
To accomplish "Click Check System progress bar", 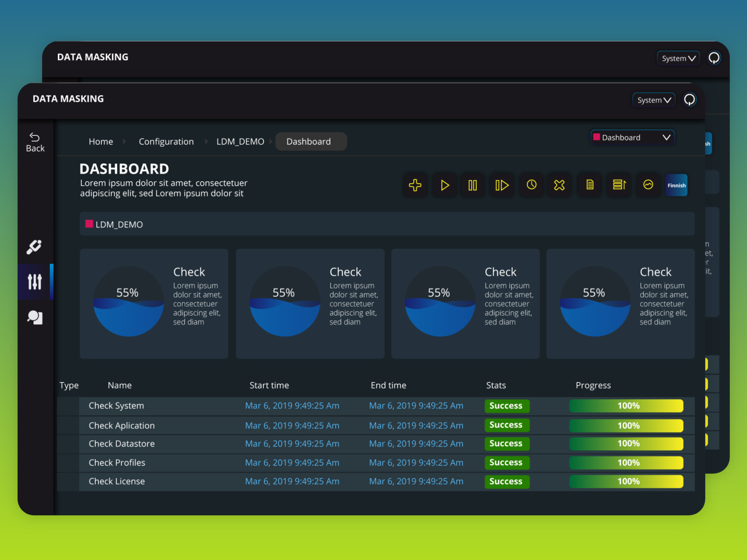I will coord(626,406).
